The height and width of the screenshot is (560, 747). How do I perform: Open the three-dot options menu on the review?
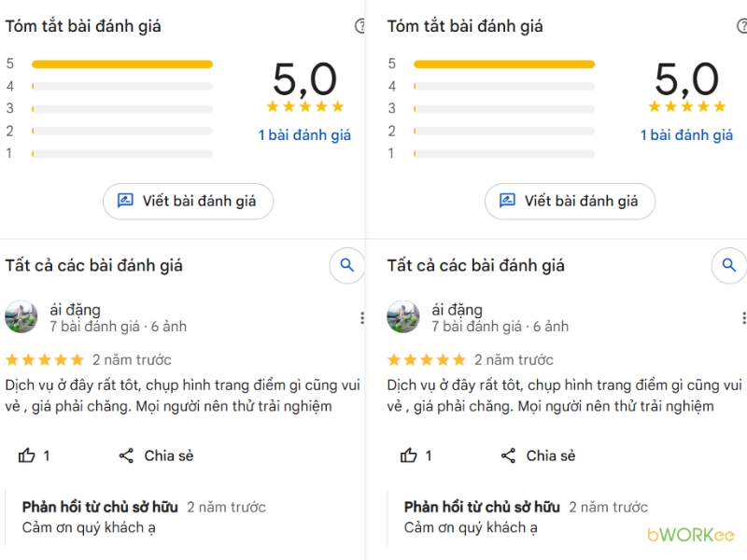click(x=362, y=317)
